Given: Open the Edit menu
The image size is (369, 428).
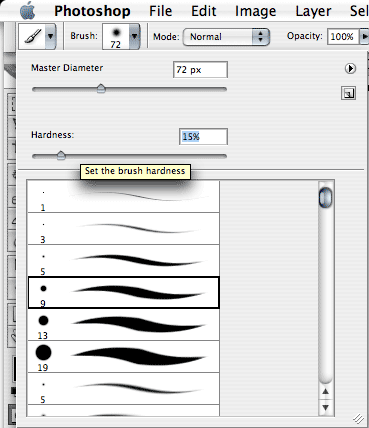Looking at the screenshot, I should pos(204,11).
